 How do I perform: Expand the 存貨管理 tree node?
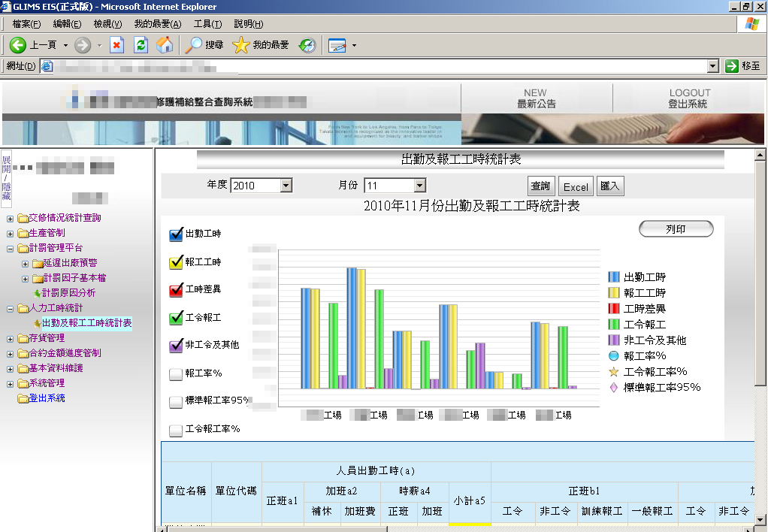(10, 338)
